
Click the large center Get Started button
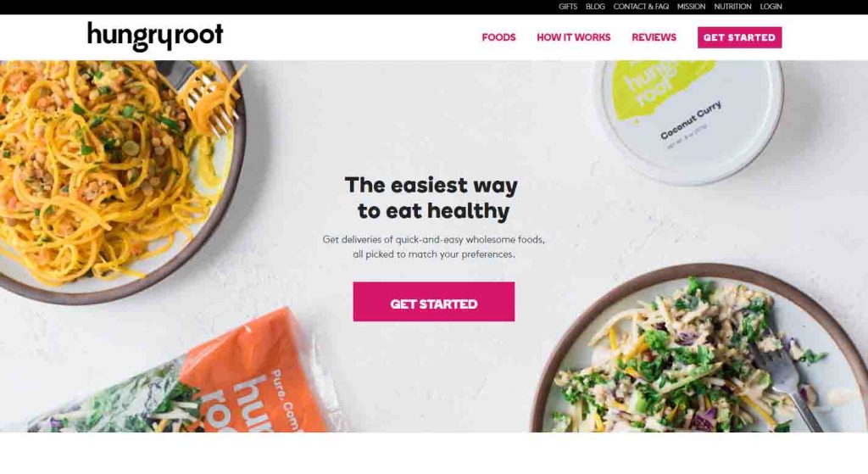pos(433,302)
